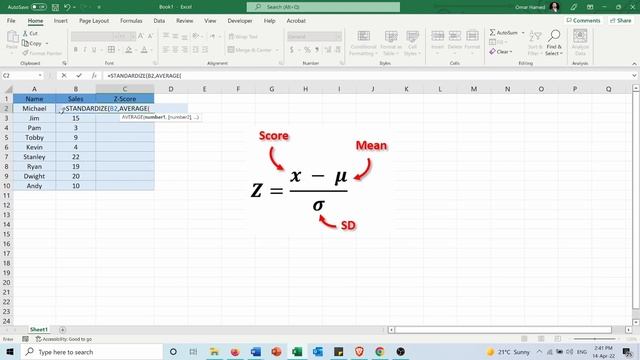The height and width of the screenshot is (360, 640).
Task: Click the Accounting dollar format icon
Action: (291, 50)
